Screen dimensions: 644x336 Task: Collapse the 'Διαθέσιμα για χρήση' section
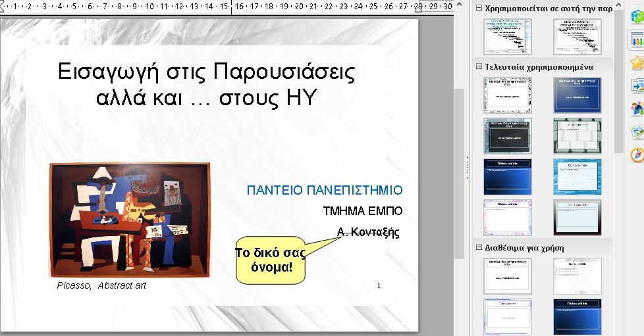tap(479, 247)
